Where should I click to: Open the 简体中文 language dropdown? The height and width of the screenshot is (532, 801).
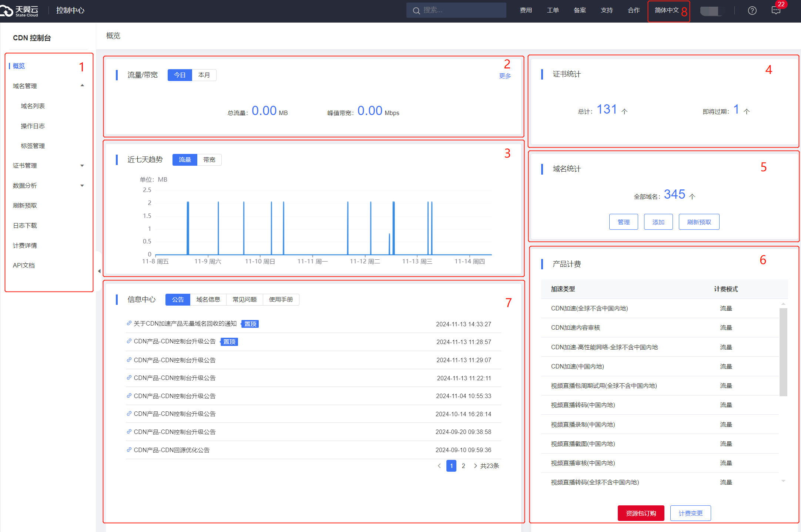(x=667, y=10)
